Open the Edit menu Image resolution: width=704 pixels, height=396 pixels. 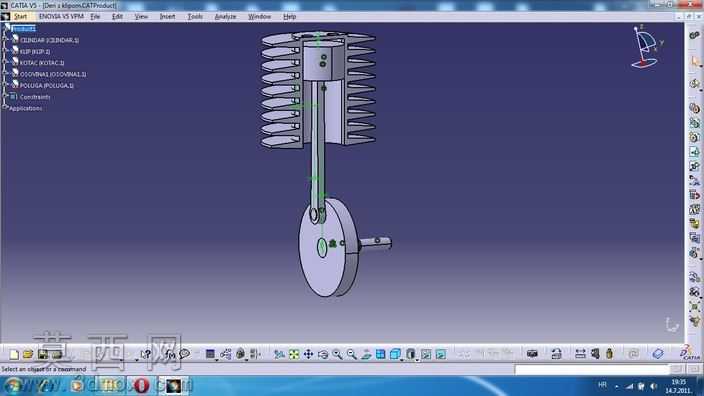tap(117, 17)
